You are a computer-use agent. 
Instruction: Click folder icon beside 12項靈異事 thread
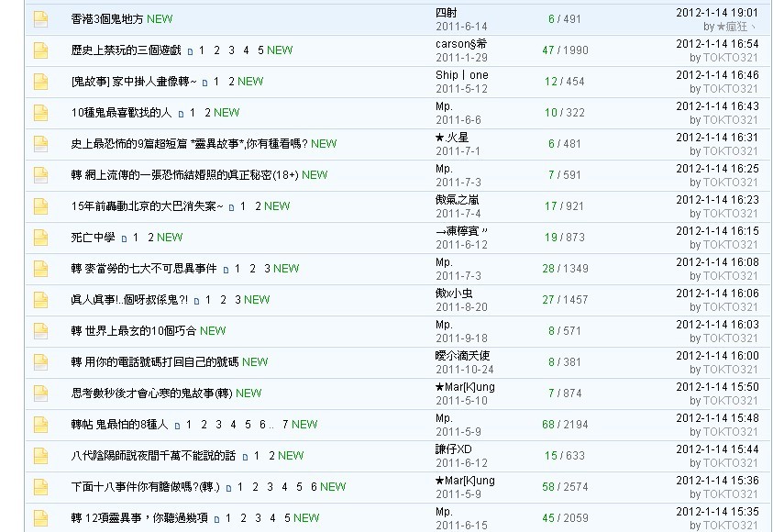tap(40, 518)
